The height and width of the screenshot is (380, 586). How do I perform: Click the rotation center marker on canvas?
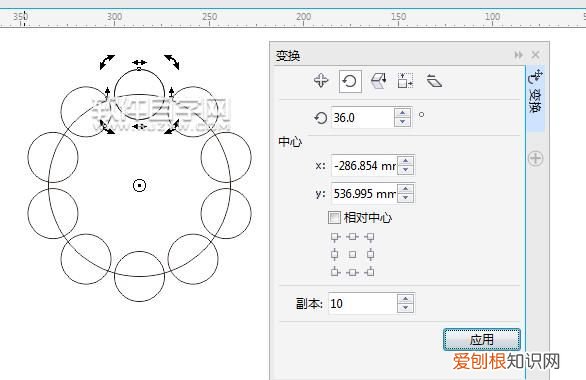(x=139, y=185)
